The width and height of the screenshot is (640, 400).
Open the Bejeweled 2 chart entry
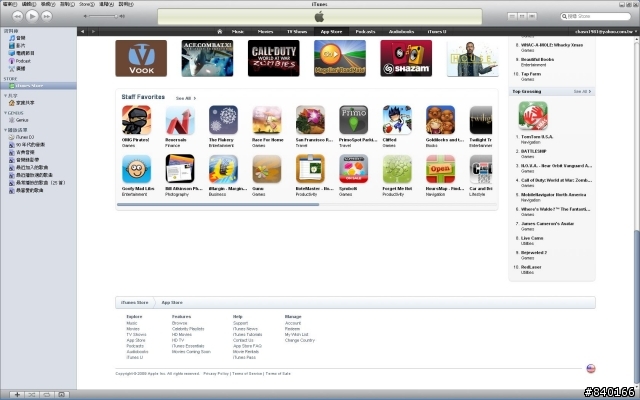533,253
